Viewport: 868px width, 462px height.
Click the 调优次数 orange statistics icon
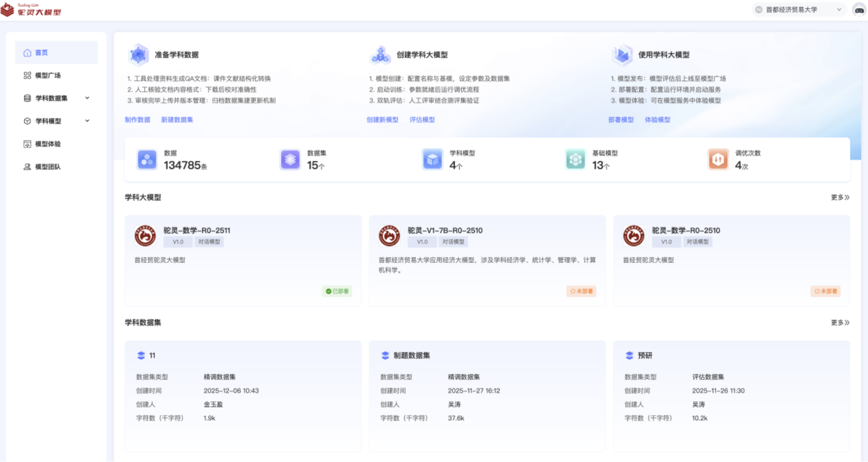718,160
